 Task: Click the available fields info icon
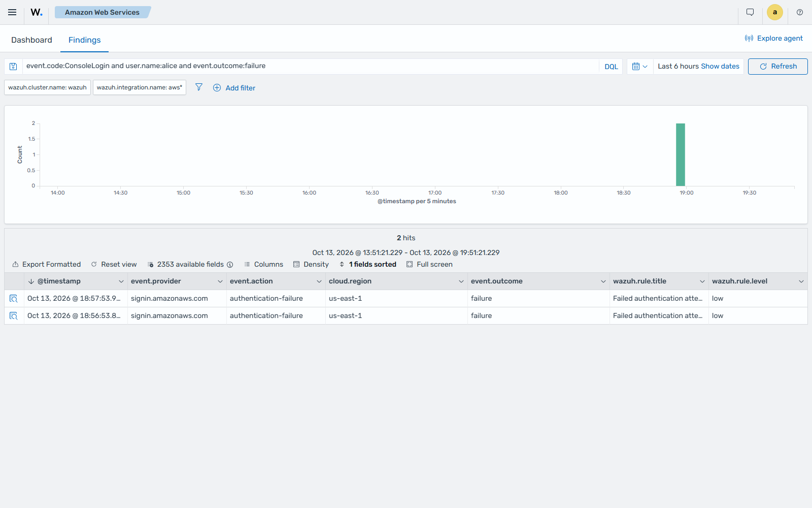click(x=230, y=265)
